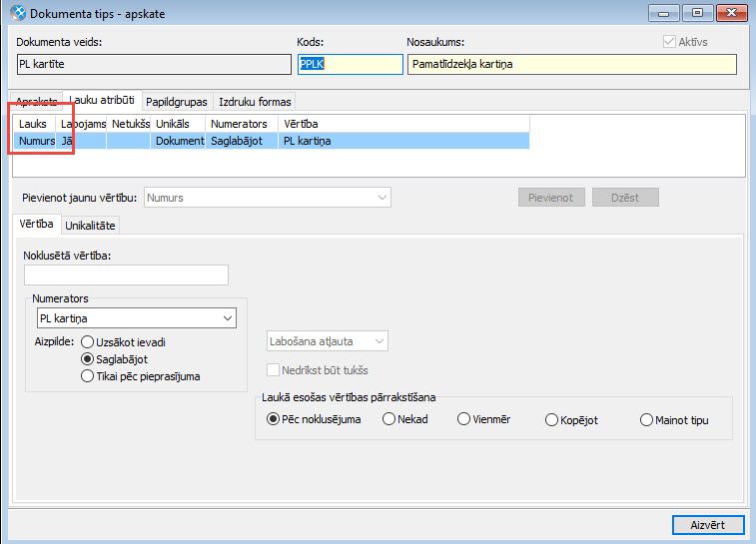Click the Dokument cell in Unikāls column

tap(179, 141)
